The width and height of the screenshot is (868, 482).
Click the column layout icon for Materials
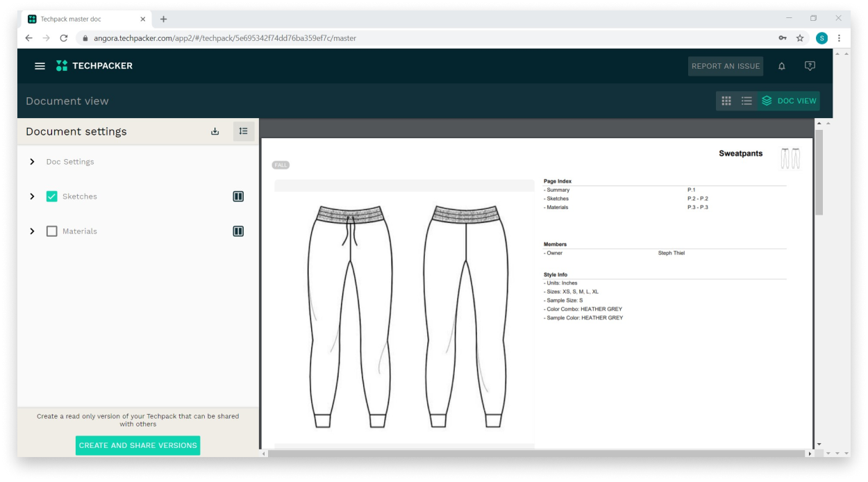(x=238, y=231)
